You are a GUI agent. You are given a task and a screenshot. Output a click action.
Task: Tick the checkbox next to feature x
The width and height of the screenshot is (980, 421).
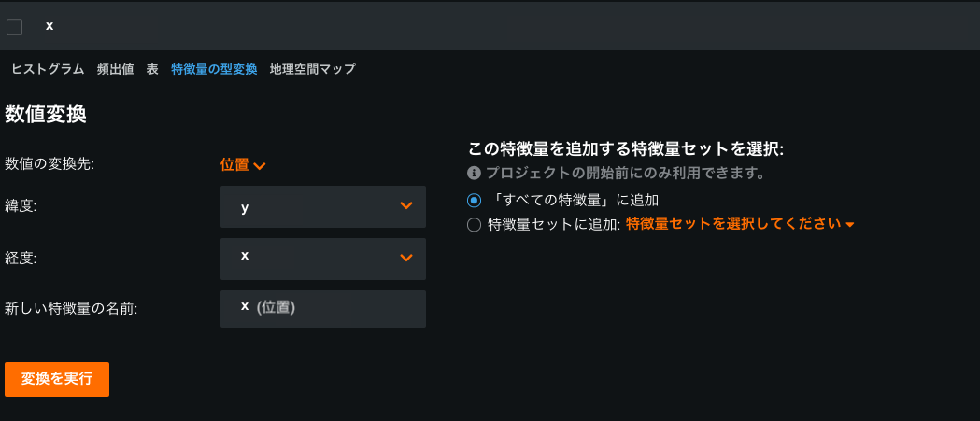click(x=14, y=27)
